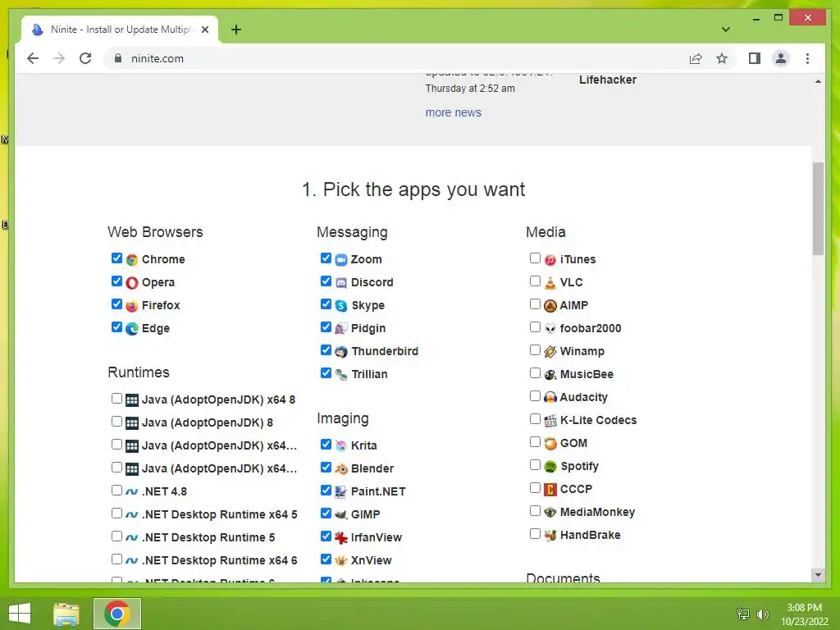This screenshot has width=840, height=630.
Task: Click the page scrollbar down arrow
Action: (x=818, y=575)
